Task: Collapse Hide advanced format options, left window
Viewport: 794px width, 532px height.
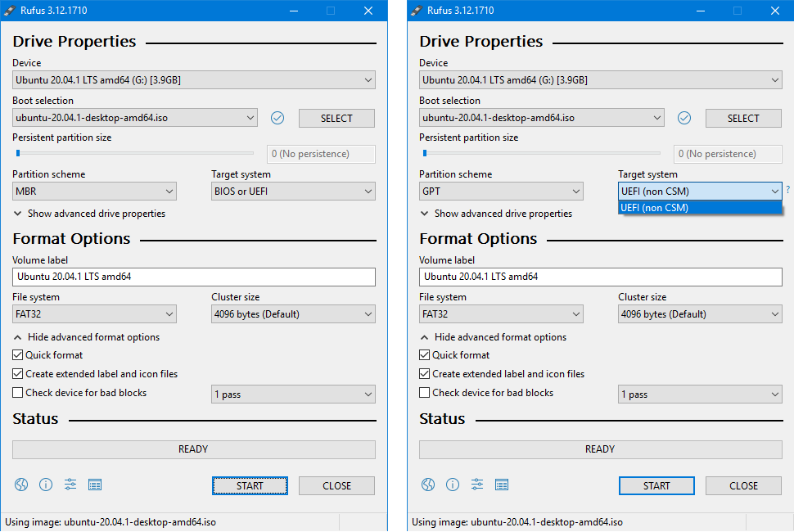Action: 86,337
